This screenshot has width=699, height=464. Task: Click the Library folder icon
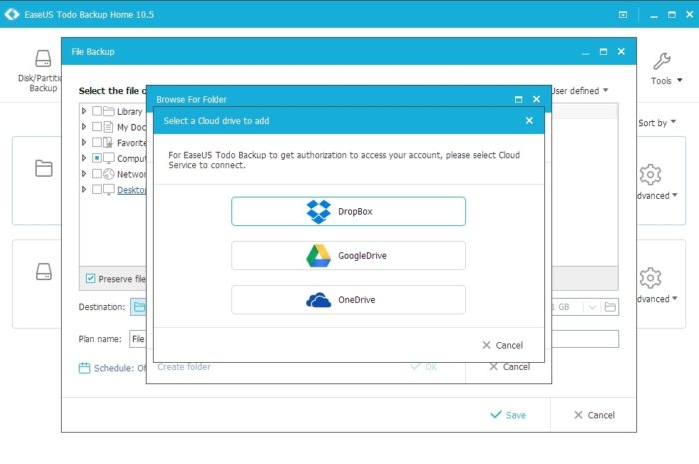[x=109, y=111]
